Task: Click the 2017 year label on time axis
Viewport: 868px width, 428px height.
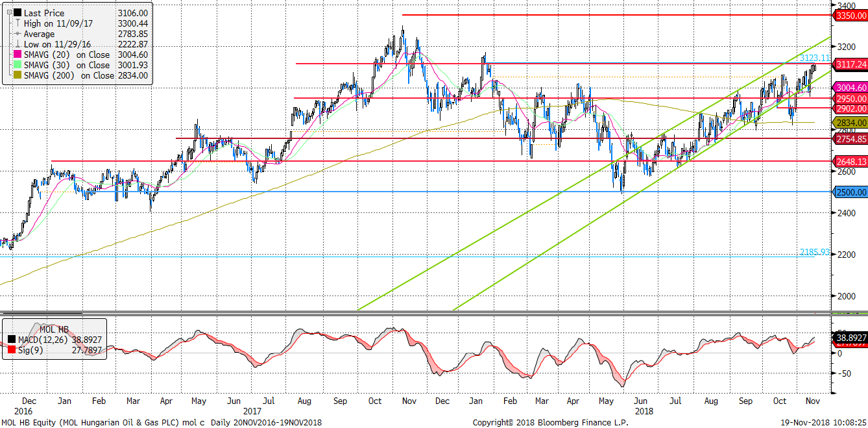Action: pos(252,411)
